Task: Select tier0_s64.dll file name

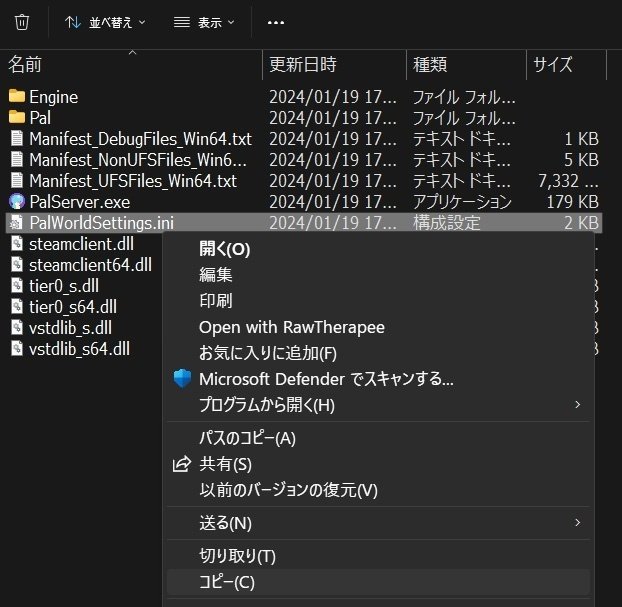Action: coord(73,307)
